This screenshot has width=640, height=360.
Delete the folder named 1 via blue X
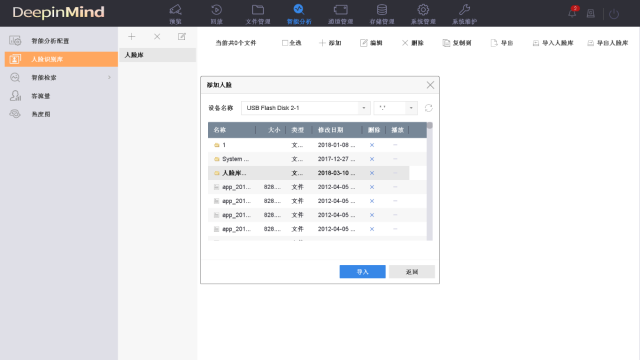click(372, 145)
